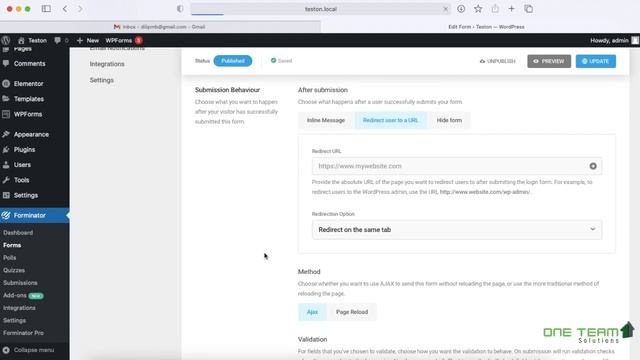Image resolution: width=640 pixels, height=360 pixels.
Task: Open WPForms in the admin bar
Action: [x=124, y=40]
